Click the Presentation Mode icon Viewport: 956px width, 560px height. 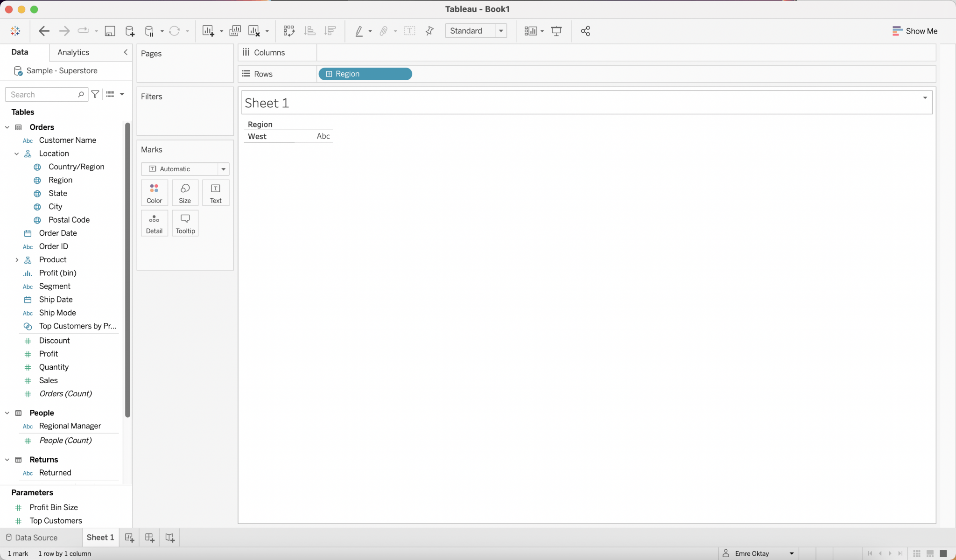click(556, 31)
